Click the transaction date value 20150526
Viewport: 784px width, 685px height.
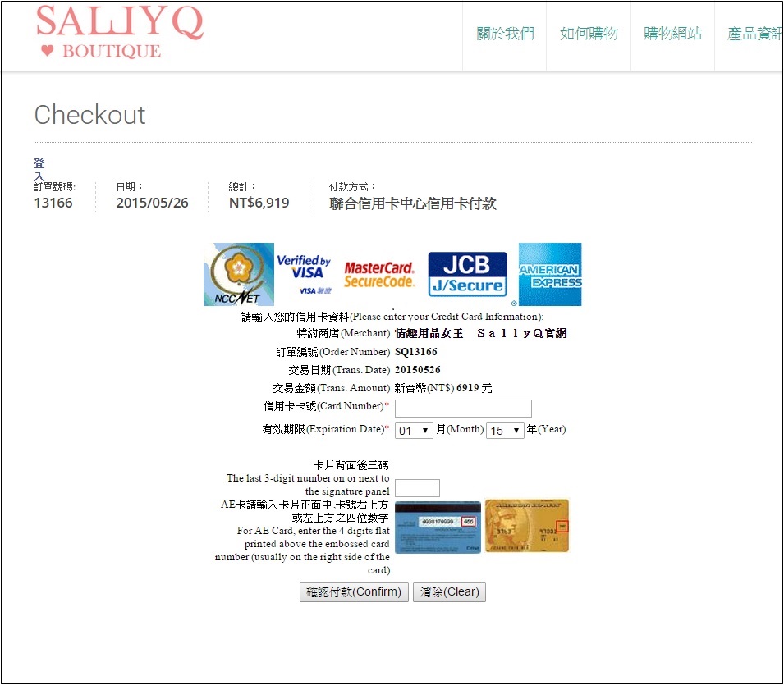click(x=418, y=370)
